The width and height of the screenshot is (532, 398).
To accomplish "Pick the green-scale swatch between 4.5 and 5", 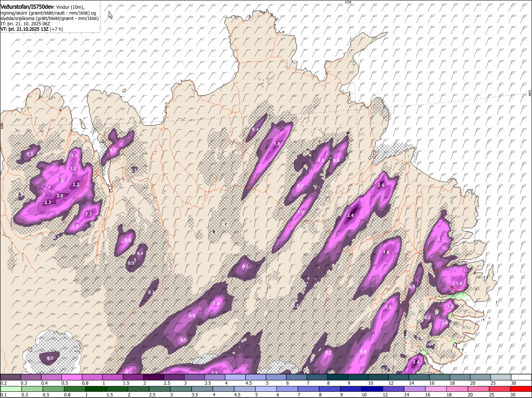I will [245, 389].
